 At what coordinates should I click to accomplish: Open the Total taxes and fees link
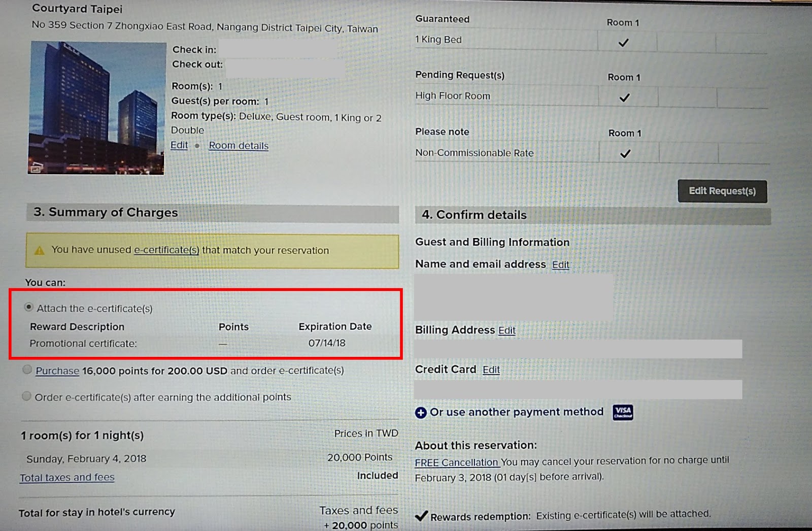[x=67, y=477]
